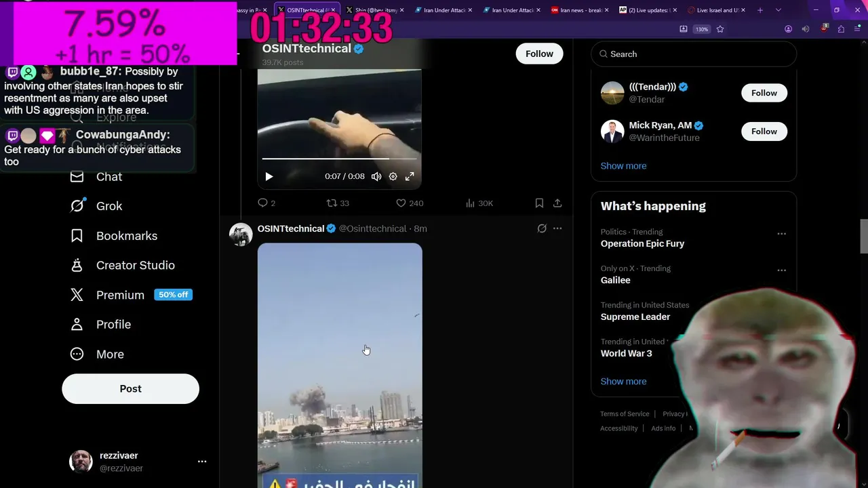Screen dimensions: 868x488
Task: Click the Search X input field
Action: tap(694, 54)
